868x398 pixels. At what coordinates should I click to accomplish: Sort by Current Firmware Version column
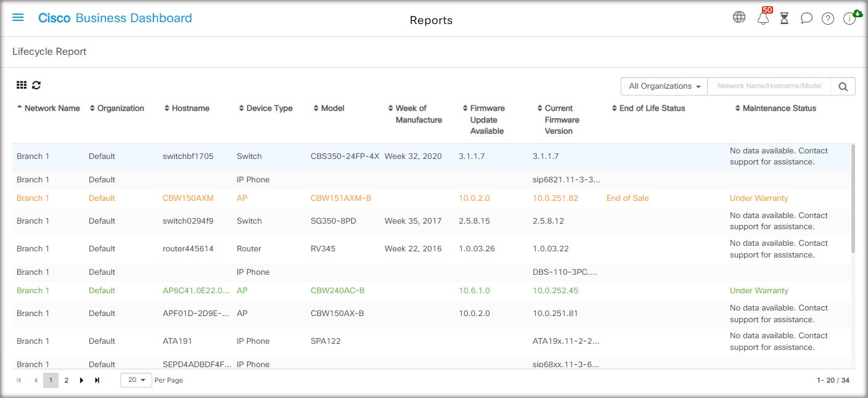(559, 120)
